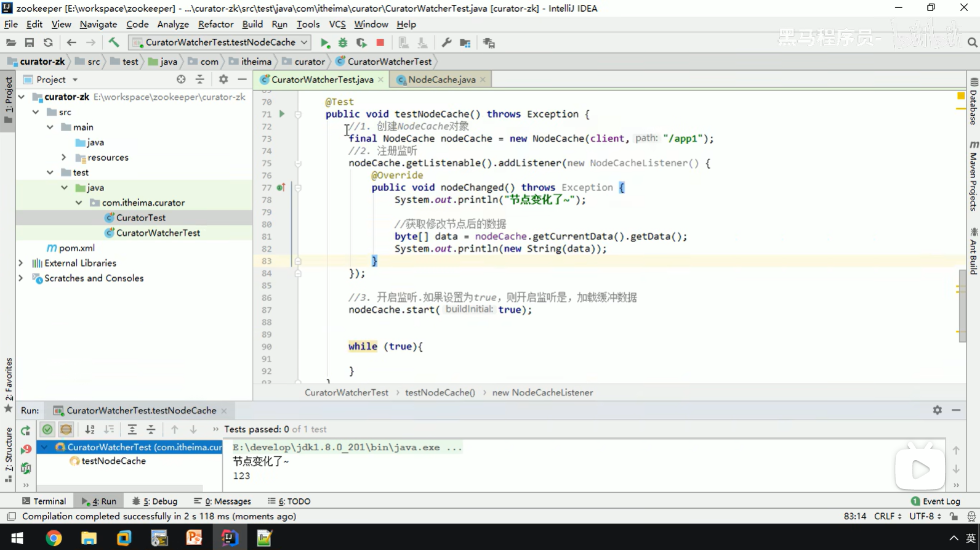Build project using the hammer icon

[x=114, y=42]
